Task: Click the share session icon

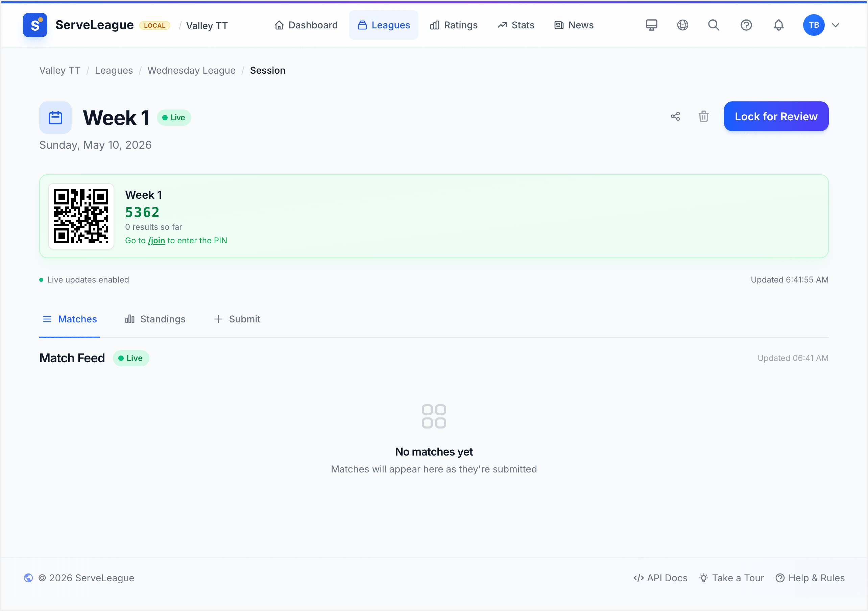Action: point(675,117)
